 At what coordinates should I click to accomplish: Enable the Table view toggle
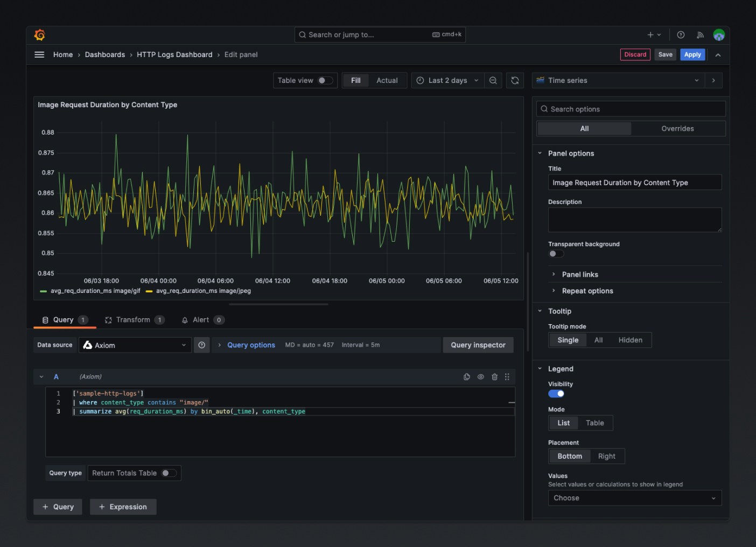[x=325, y=80]
